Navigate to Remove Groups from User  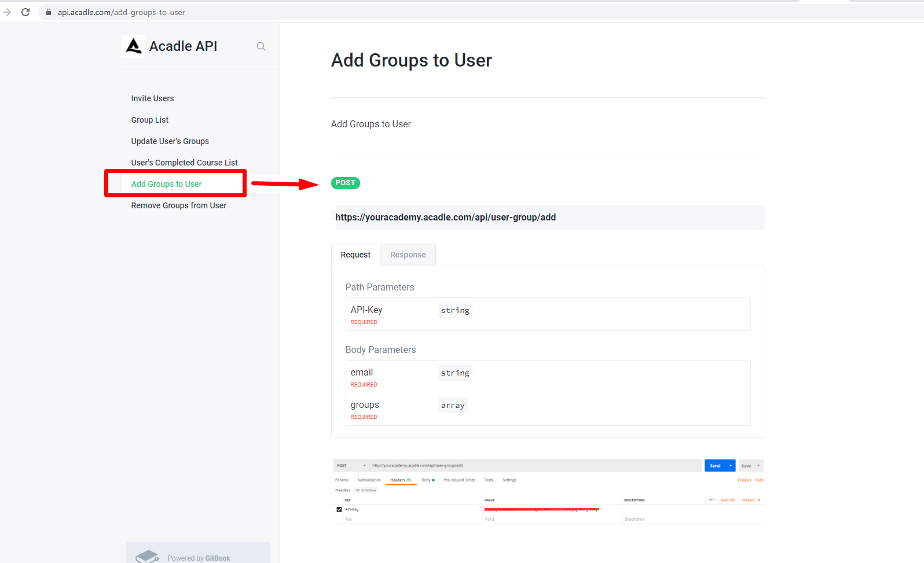pos(179,205)
